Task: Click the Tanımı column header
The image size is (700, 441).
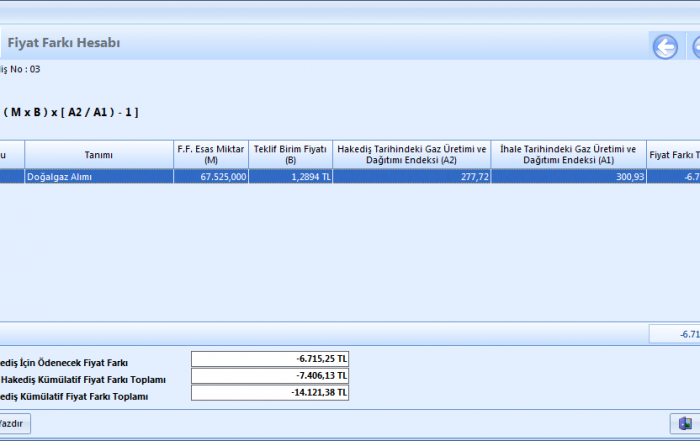Action: pyautogui.click(x=98, y=155)
